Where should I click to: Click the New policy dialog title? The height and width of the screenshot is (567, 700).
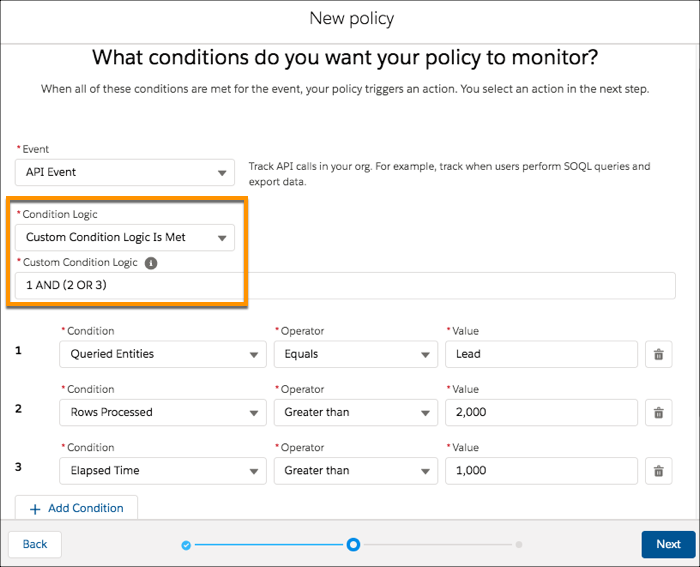pyautogui.click(x=352, y=19)
